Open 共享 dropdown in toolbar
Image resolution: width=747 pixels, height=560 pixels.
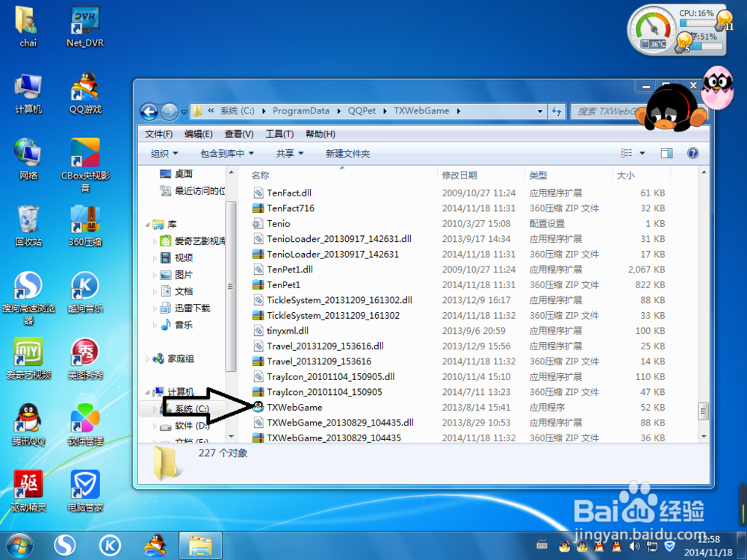290,153
